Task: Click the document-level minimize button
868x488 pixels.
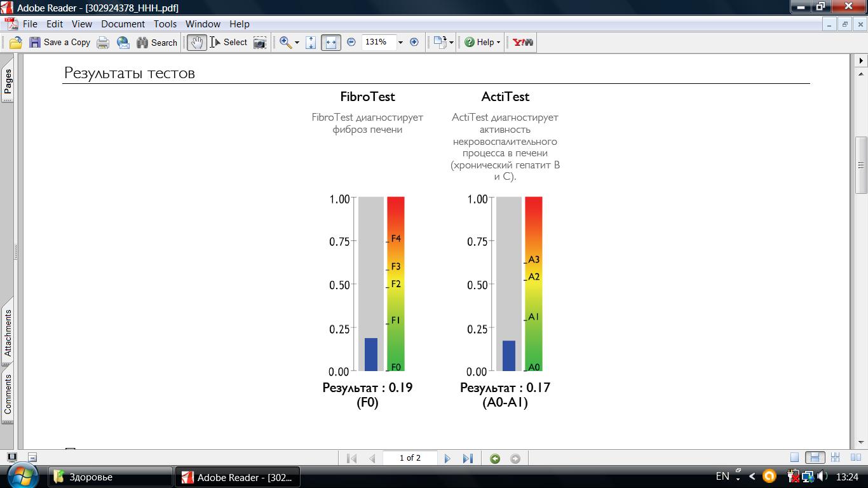Action: click(x=829, y=24)
